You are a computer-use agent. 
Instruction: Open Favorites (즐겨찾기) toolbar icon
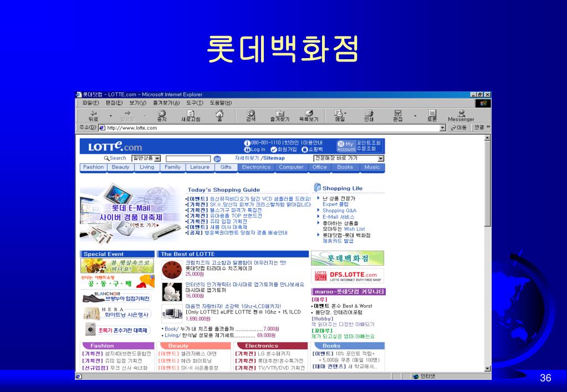(x=280, y=116)
